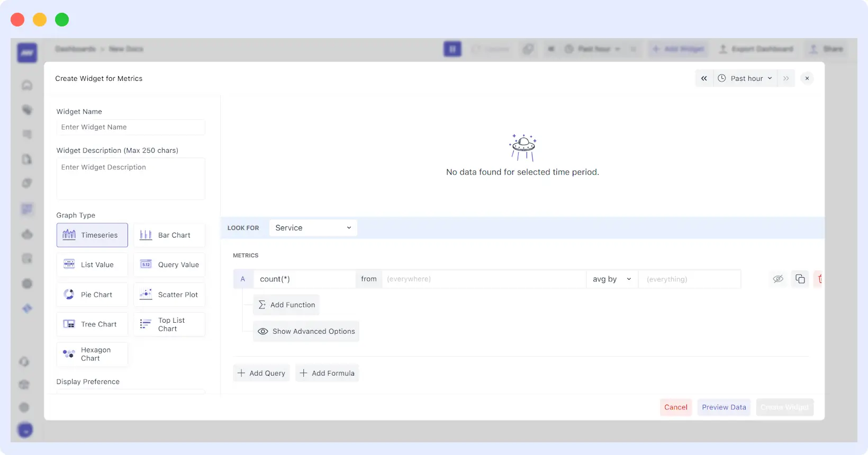This screenshot has width=868, height=455.
Task: Click the query label A
Action: coord(243,279)
